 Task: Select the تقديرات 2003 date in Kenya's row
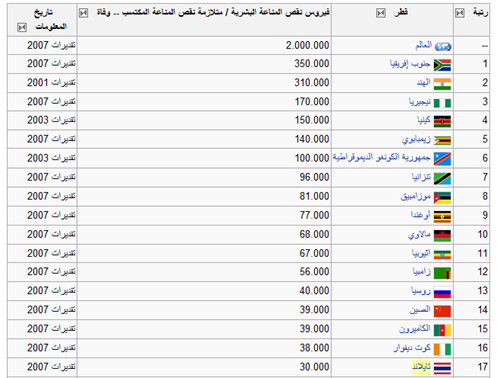pyautogui.click(x=51, y=120)
